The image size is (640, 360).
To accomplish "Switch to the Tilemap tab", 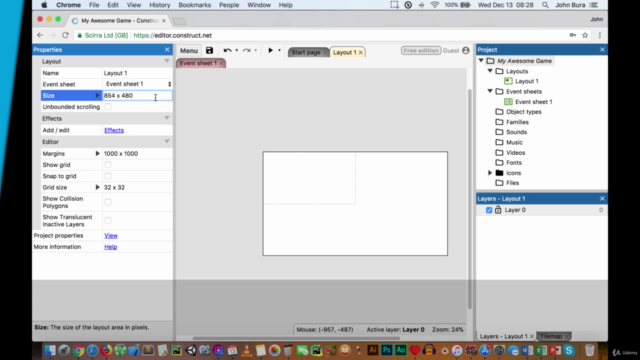I will tap(551, 336).
